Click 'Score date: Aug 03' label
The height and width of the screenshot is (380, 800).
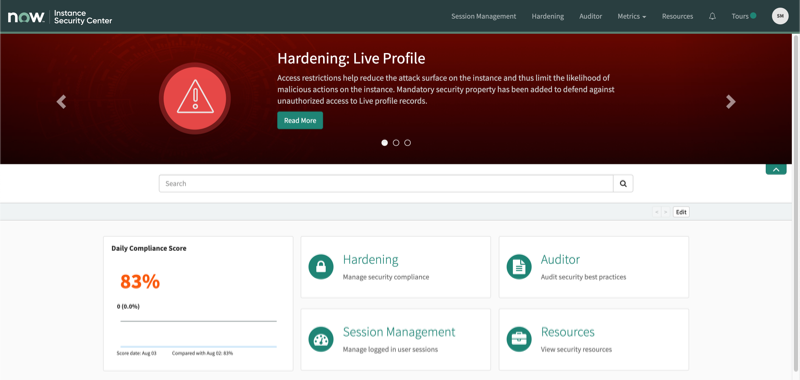(x=137, y=353)
